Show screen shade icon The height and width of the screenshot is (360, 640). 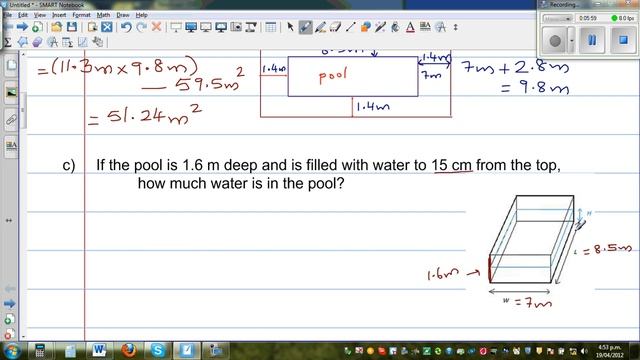point(176,27)
